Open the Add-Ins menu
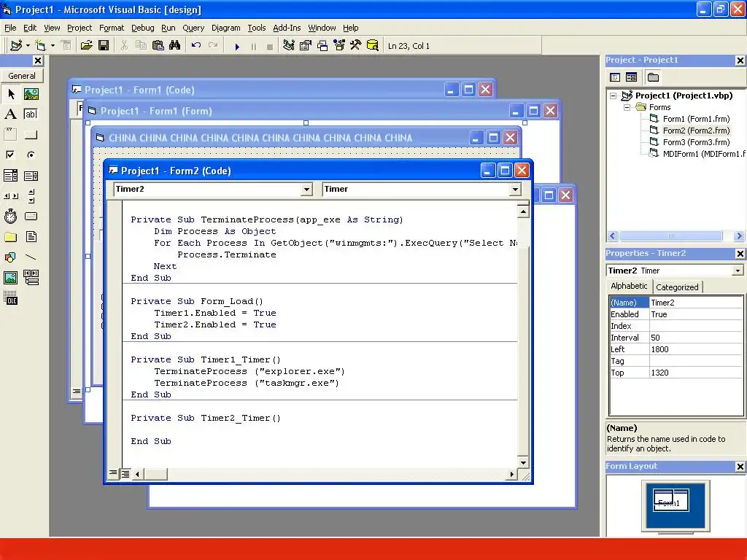747x560 pixels. coord(287,28)
